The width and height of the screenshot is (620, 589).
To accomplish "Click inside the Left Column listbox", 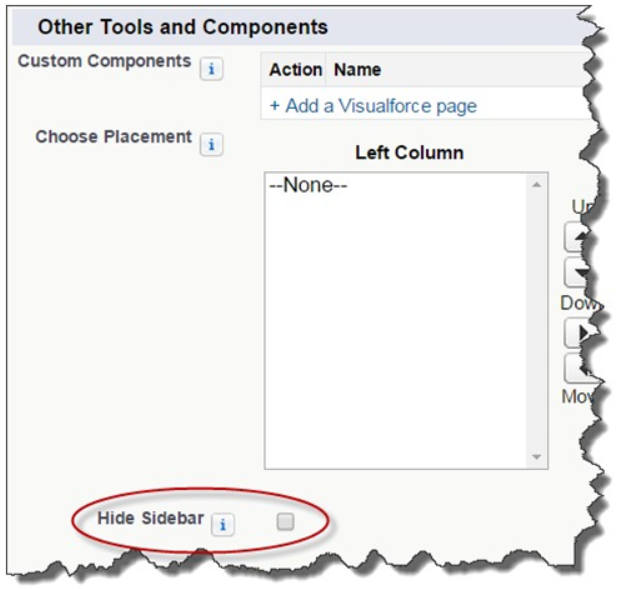I will [397, 321].
